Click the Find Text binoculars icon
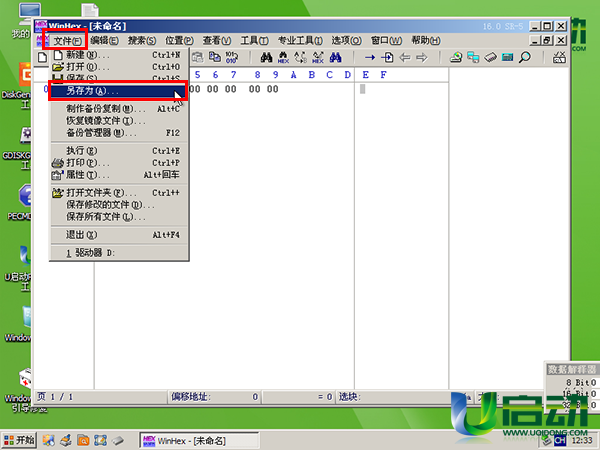The height and width of the screenshot is (450, 600). [x=266, y=58]
